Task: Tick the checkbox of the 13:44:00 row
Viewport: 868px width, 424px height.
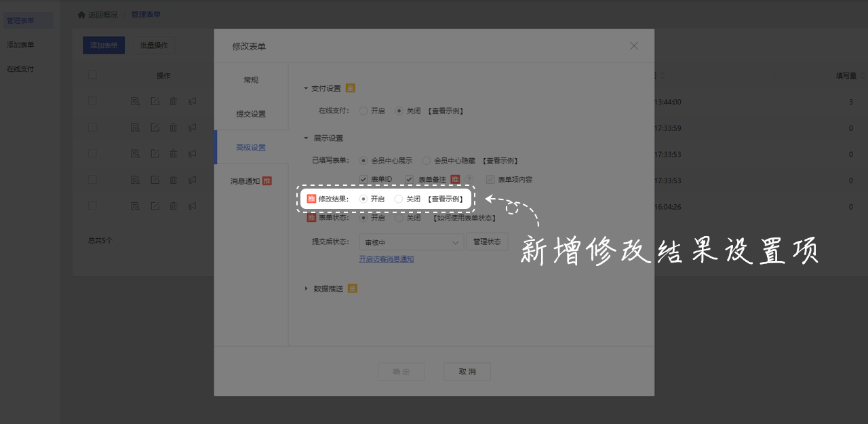Action: (x=92, y=100)
